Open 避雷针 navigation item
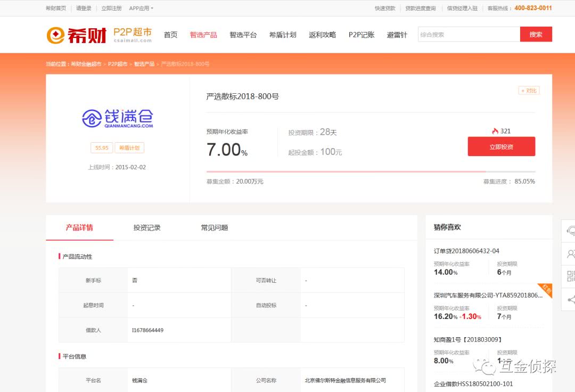Image resolution: width=575 pixels, height=392 pixels. (x=397, y=35)
